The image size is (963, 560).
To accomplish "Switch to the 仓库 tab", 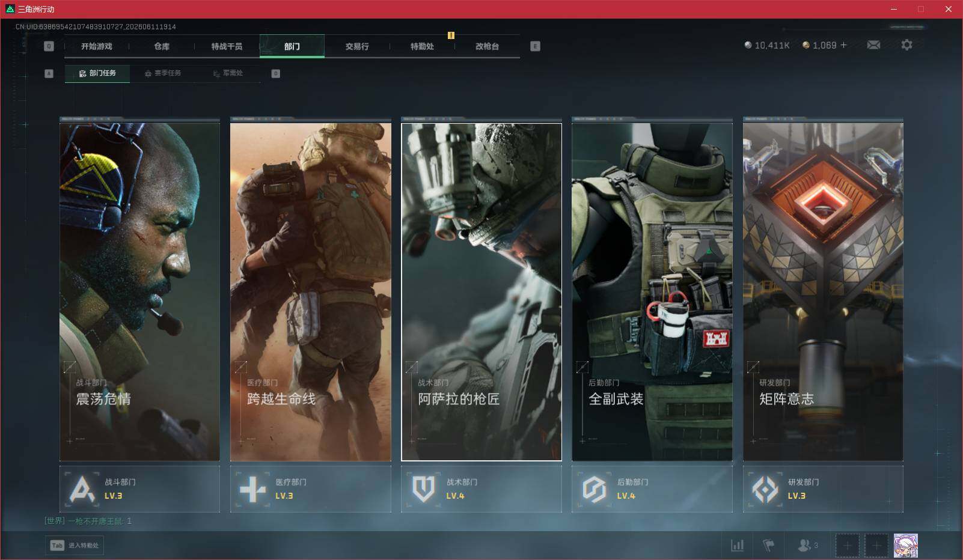I will tap(162, 46).
